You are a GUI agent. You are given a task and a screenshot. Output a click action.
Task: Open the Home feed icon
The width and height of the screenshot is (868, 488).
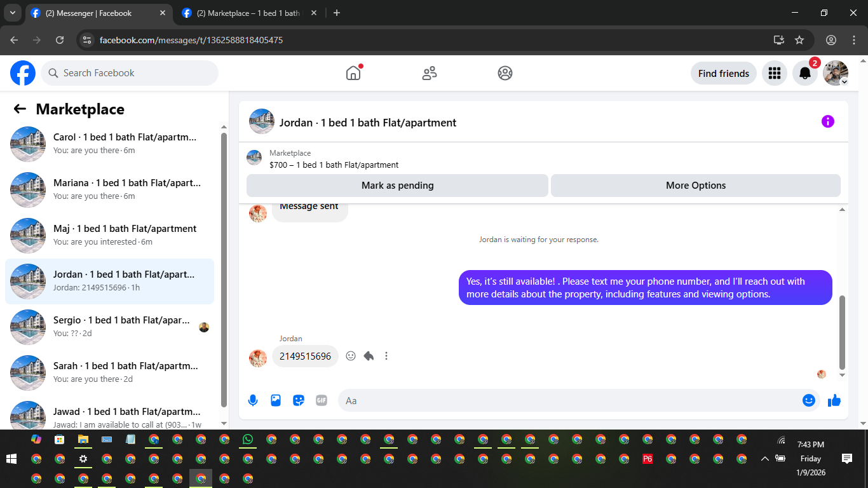[353, 73]
